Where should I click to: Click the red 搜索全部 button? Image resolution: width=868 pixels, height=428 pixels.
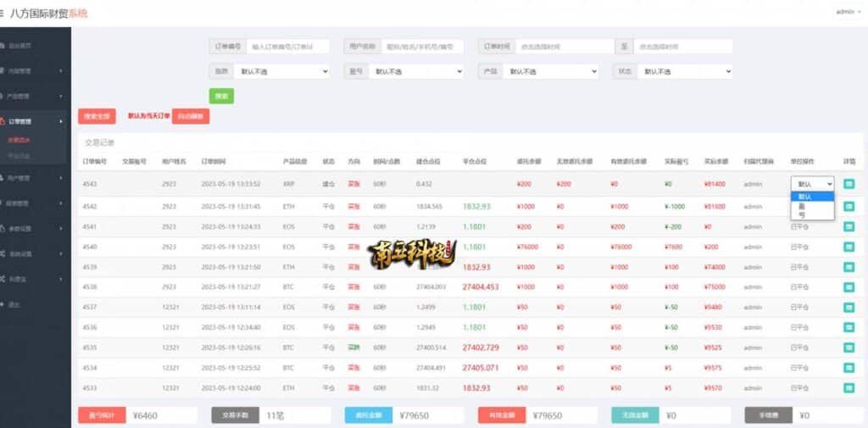pos(97,116)
